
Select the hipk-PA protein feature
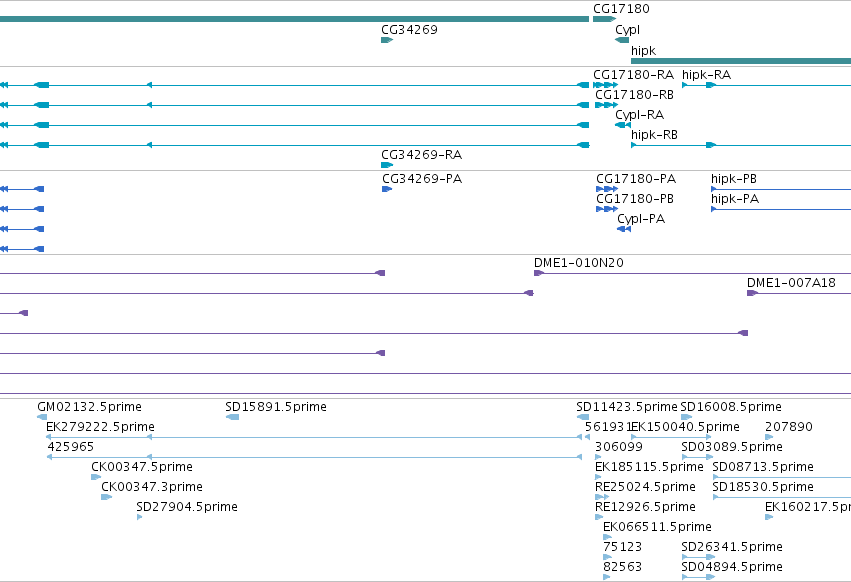pos(781,209)
